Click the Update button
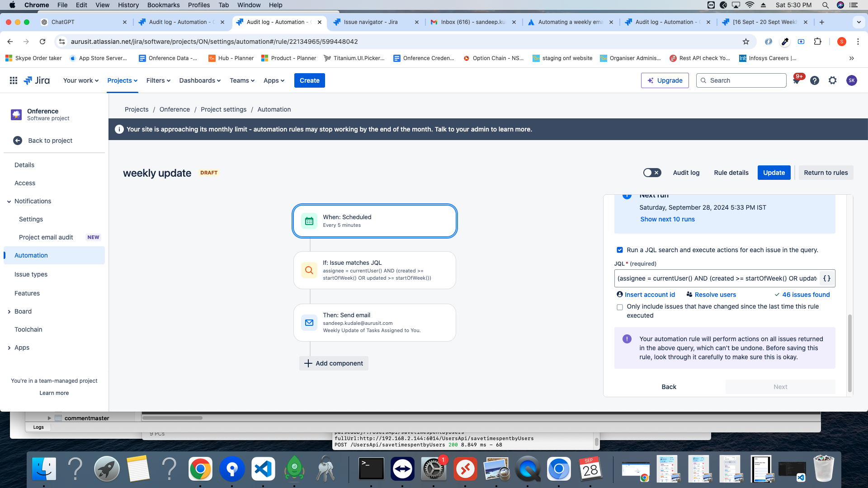The width and height of the screenshot is (868, 488). [x=774, y=172]
